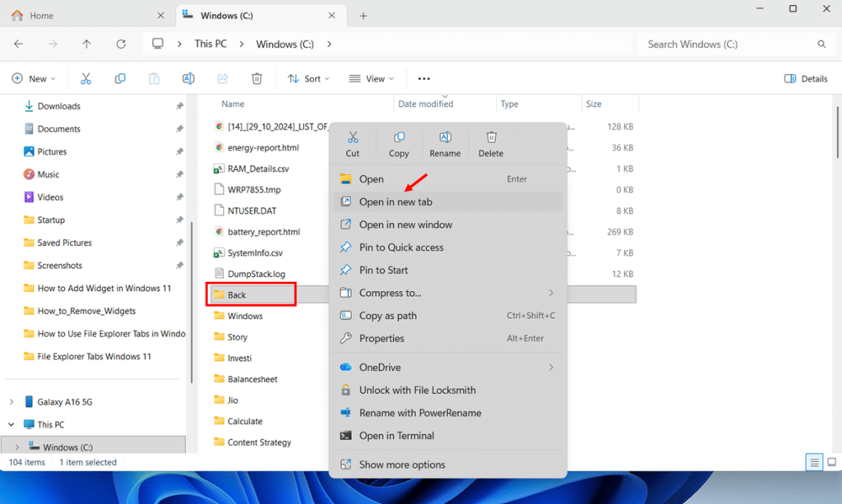This screenshot has width=842, height=504.
Task: Click Show more options
Action: point(448,465)
